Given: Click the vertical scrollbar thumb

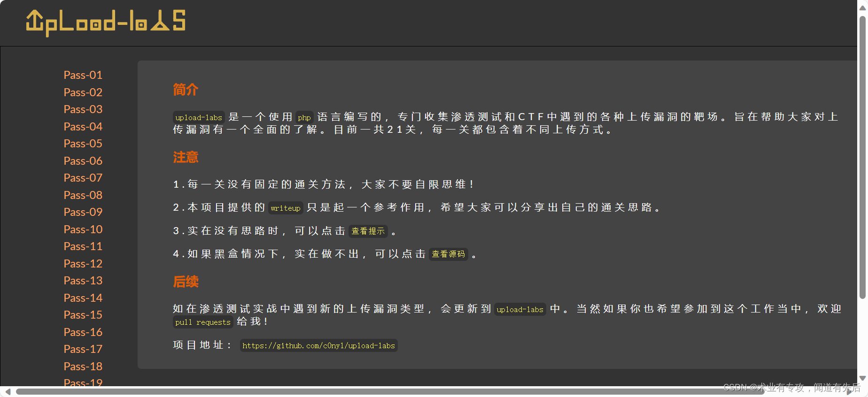Looking at the screenshot, I should 862,157.
